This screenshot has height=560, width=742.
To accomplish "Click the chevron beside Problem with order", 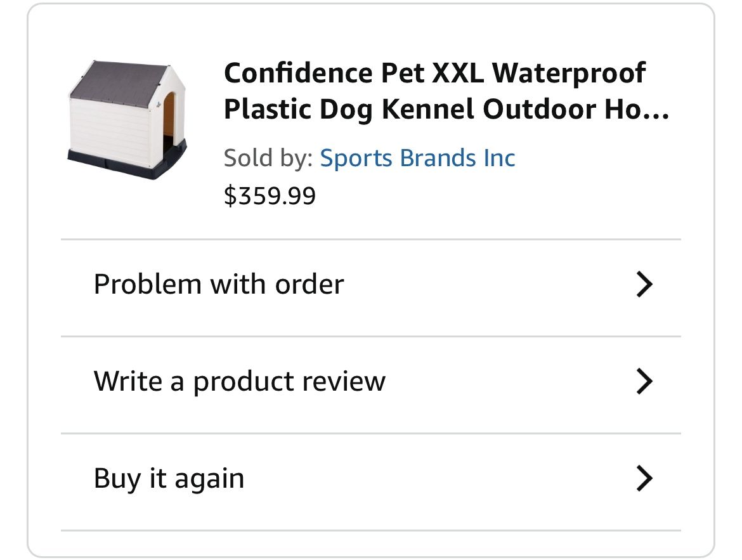I will [x=644, y=284].
